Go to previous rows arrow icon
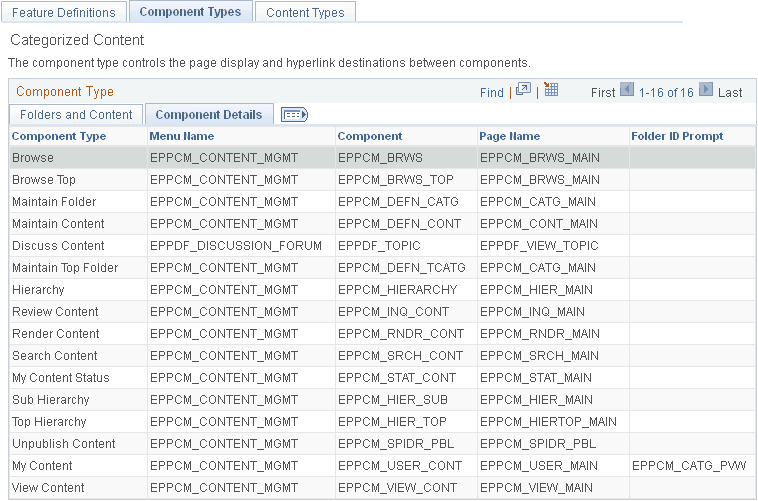 [x=627, y=89]
